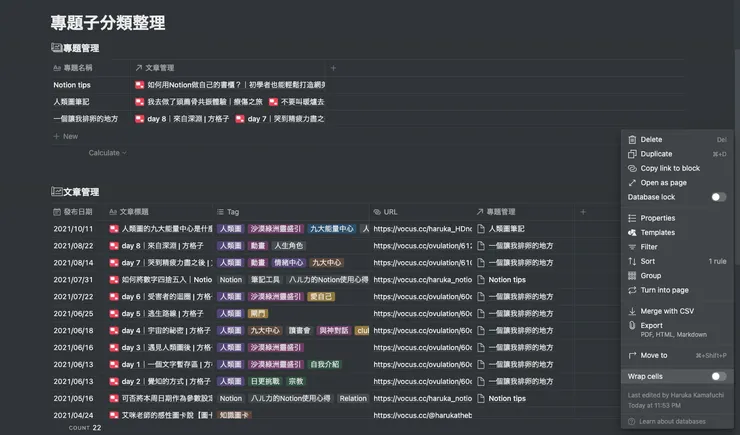Click the Move to arrow icon
Screen dimensions: 740x435
(x=632, y=355)
